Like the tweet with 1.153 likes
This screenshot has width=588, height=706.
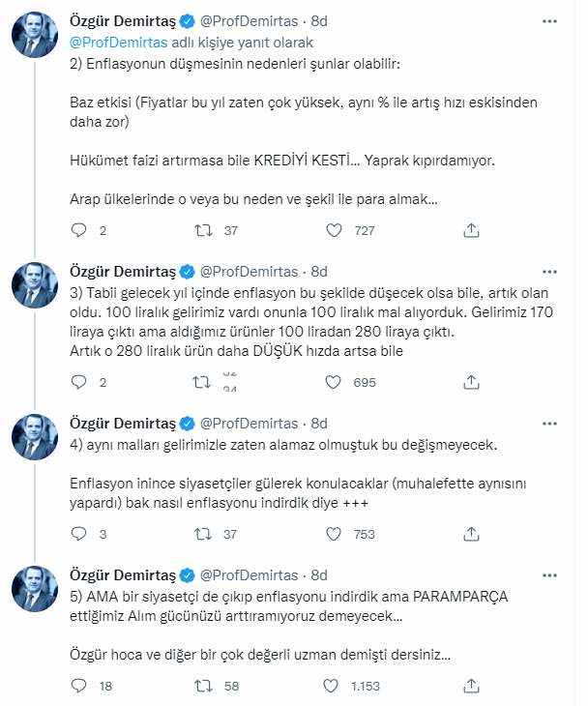point(334,685)
